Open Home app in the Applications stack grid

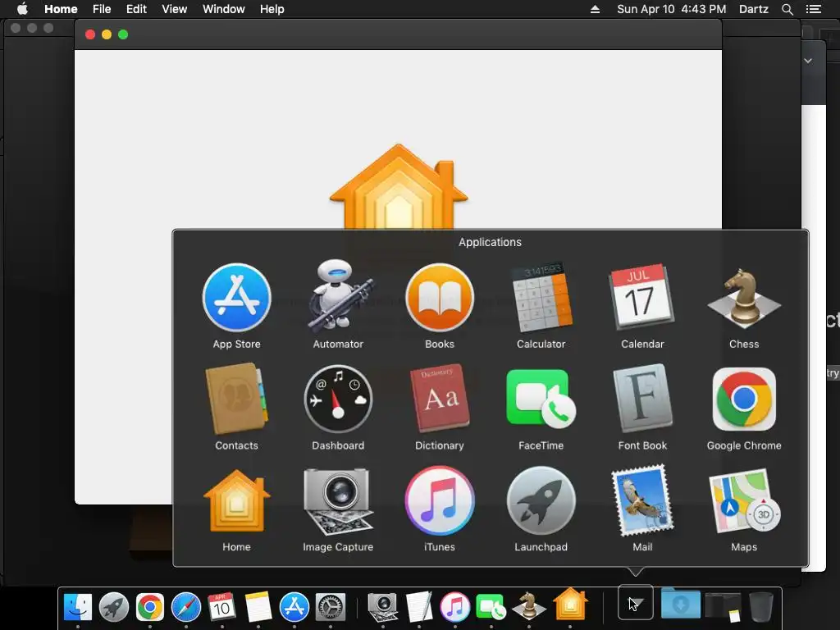[x=236, y=500]
